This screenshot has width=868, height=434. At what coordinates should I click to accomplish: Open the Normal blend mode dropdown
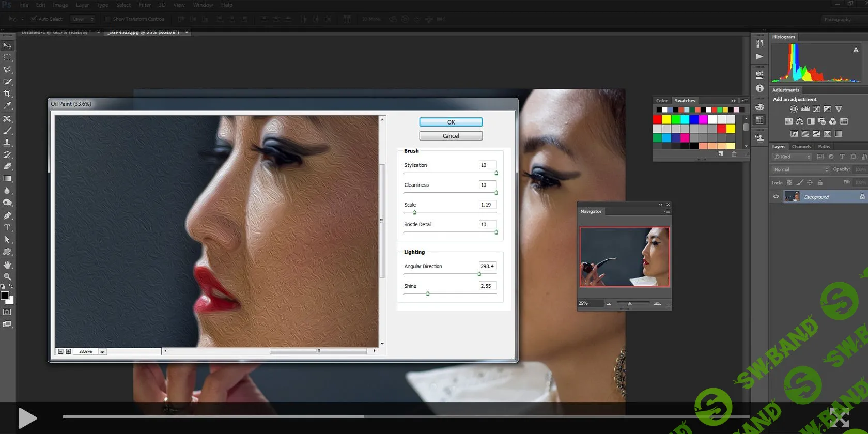click(x=800, y=169)
